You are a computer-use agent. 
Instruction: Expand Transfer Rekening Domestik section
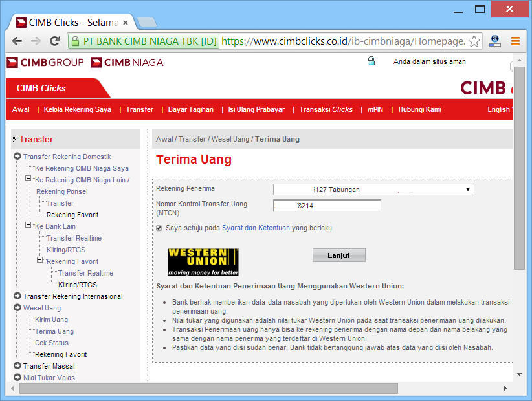coord(17,157)
